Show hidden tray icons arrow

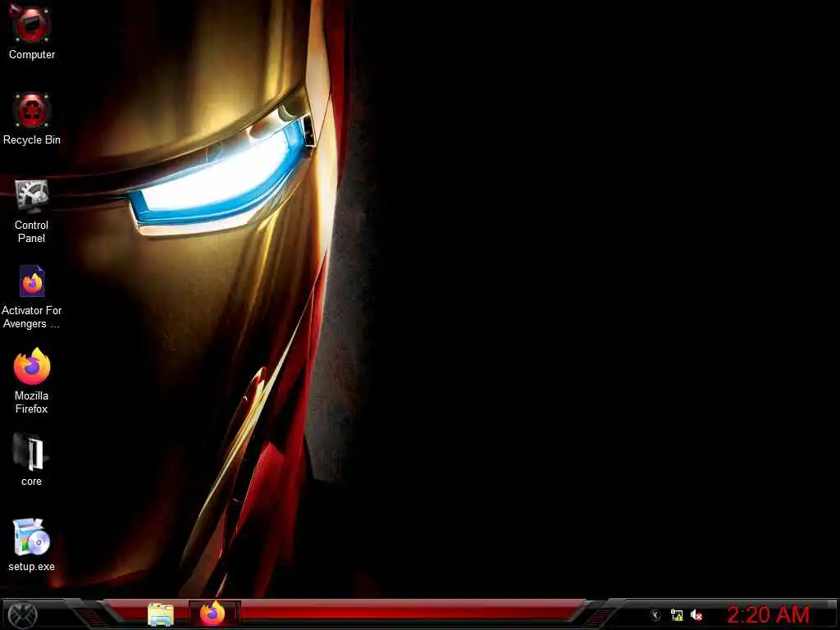pyautogui.click(x=655, y=615)
